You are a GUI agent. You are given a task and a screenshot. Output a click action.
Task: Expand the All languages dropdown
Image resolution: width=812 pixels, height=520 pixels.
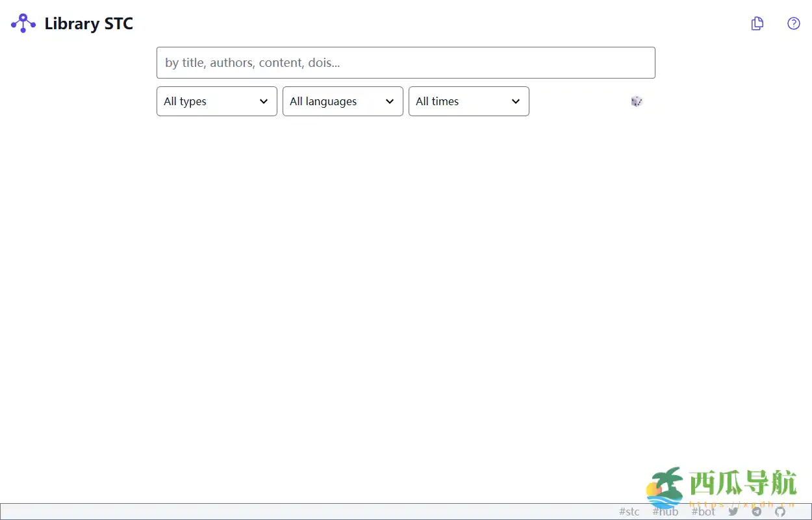click(334, 101)
